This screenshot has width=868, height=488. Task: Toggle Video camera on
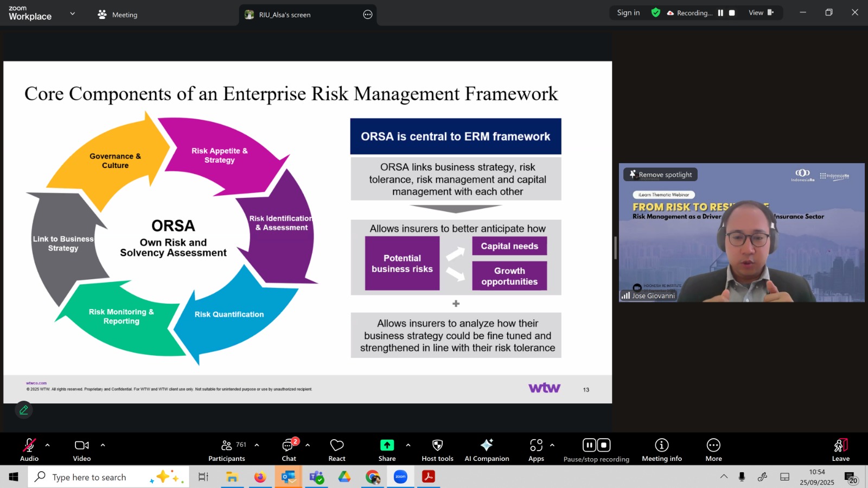click(x=82, y=450)
